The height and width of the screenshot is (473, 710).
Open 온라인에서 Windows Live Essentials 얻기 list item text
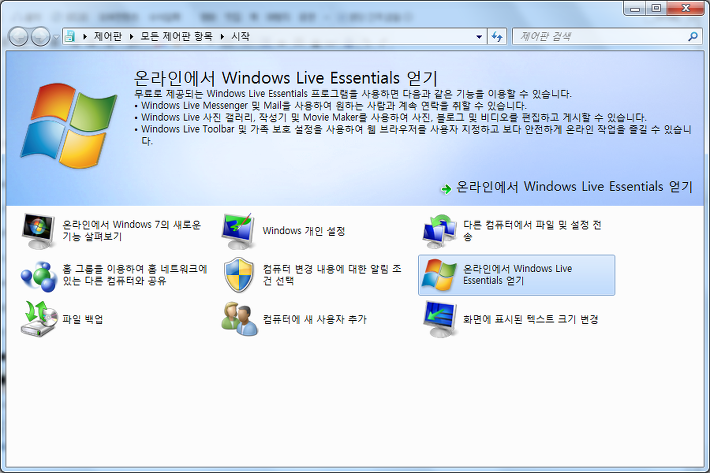pyautogui.click(x=517, y=275)
